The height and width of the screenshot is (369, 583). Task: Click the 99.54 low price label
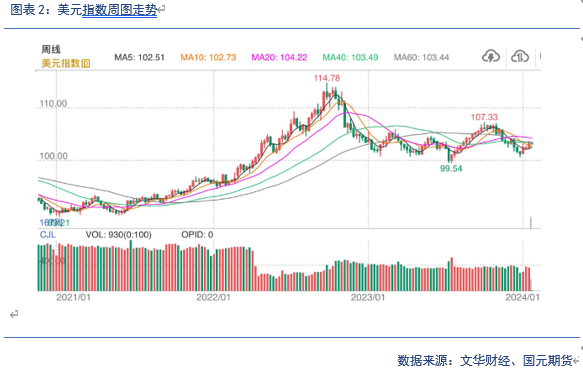point(451,169)
